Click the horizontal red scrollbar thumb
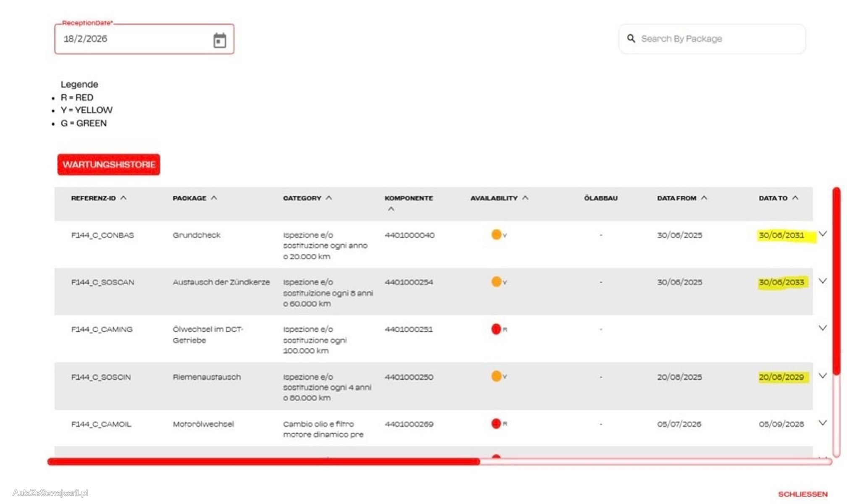 pyautogui.click(x=263, y=462)
